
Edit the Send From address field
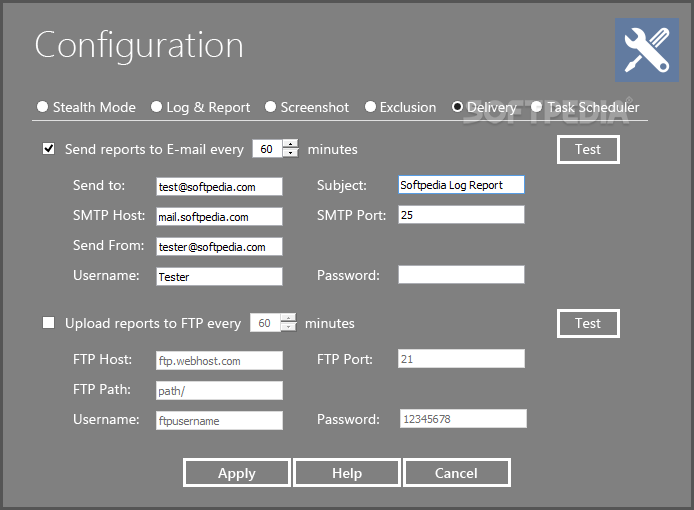(219, 247)
